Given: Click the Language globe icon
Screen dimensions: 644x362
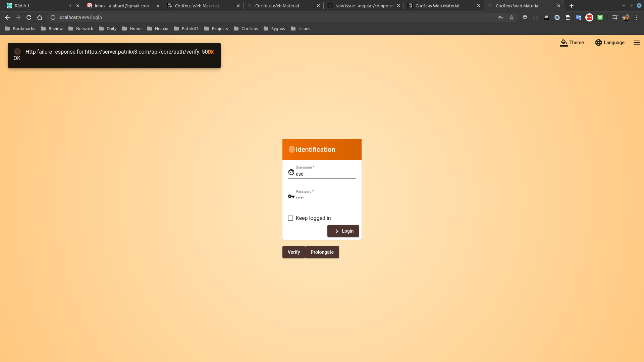Looking at the screenshot, I should 599,43.
